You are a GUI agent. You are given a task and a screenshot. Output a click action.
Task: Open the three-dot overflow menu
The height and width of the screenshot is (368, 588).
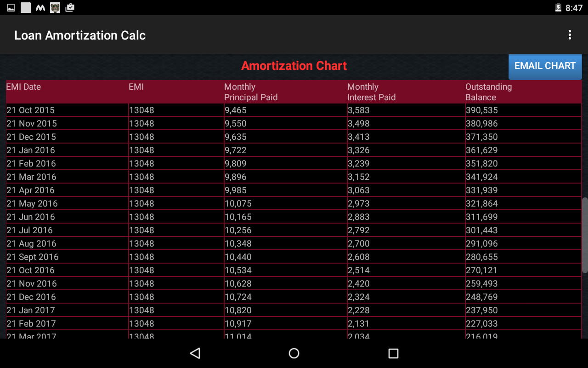(x=570, y=35)
